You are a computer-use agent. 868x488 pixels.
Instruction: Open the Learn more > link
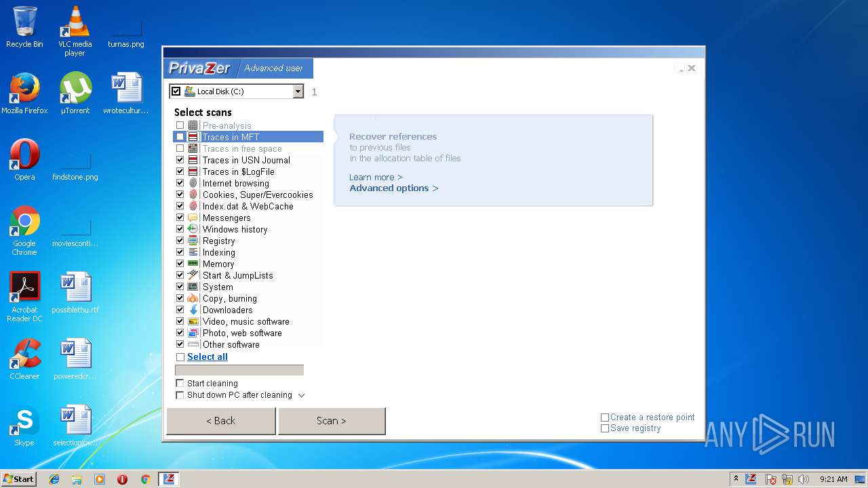coord(376,178)
